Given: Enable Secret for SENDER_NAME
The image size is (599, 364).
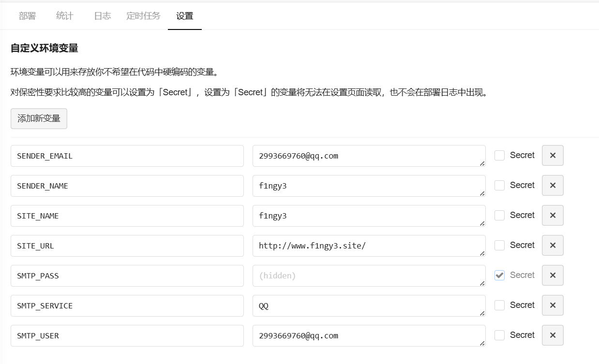Looking at the screenshot, I should pyautogui.click(x=499, y=185).
